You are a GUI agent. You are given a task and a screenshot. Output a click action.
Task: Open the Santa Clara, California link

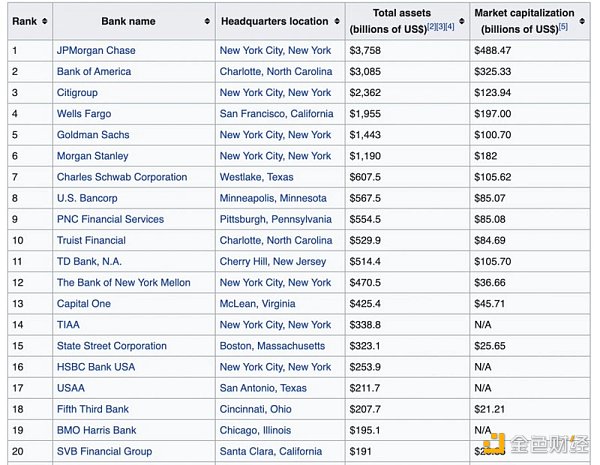[270, 451]
